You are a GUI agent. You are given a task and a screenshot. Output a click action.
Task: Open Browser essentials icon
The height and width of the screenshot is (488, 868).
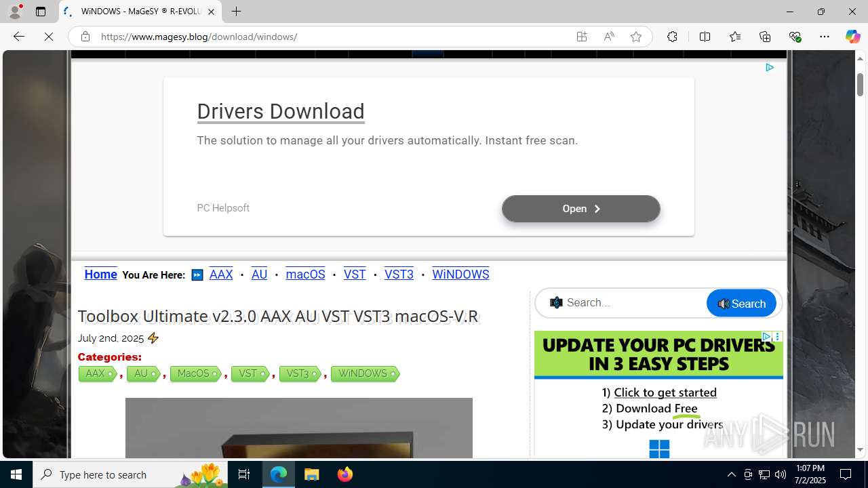tap(795, 37)
